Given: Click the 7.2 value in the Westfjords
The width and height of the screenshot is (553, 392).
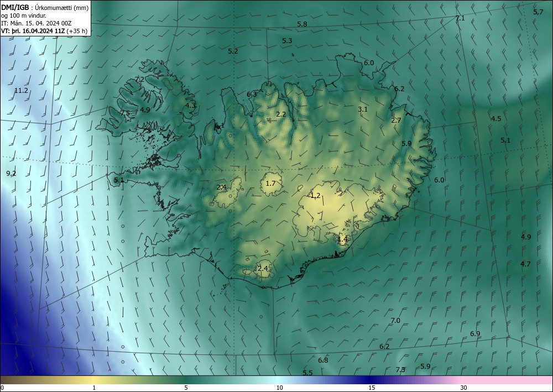Looking at the screenshot, I should 140,79.
